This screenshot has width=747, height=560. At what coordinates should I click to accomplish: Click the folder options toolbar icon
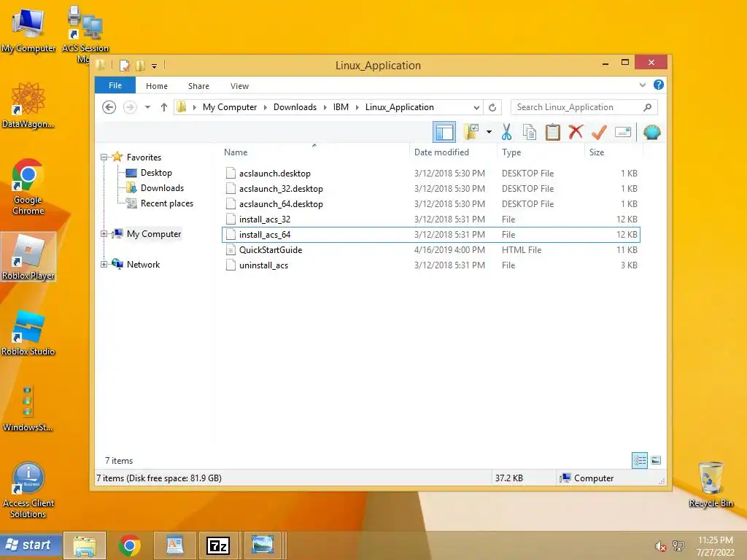point(471,132)
